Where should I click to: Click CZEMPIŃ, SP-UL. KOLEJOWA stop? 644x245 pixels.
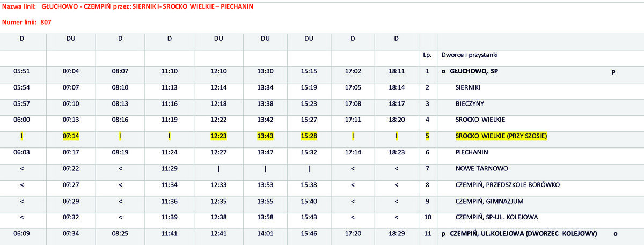pyautogui.click(x=496, y=217)
